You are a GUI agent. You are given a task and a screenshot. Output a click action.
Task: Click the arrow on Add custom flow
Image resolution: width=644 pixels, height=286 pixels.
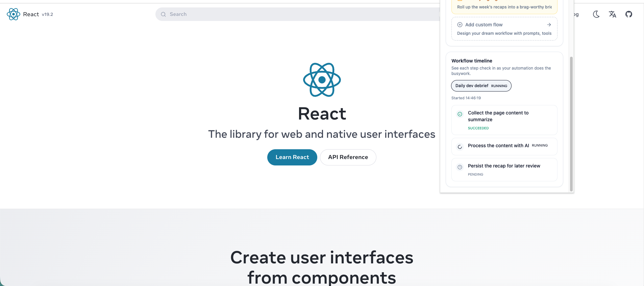click(549, 25)
